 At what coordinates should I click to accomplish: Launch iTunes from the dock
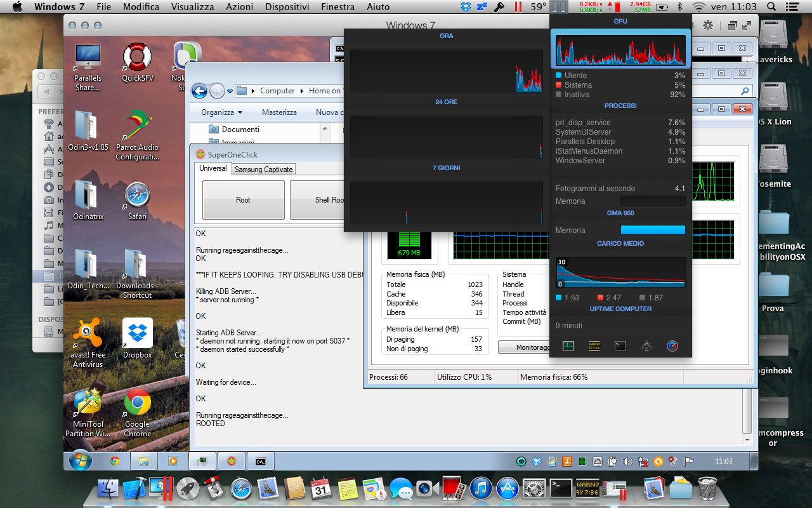click(481, 488)
